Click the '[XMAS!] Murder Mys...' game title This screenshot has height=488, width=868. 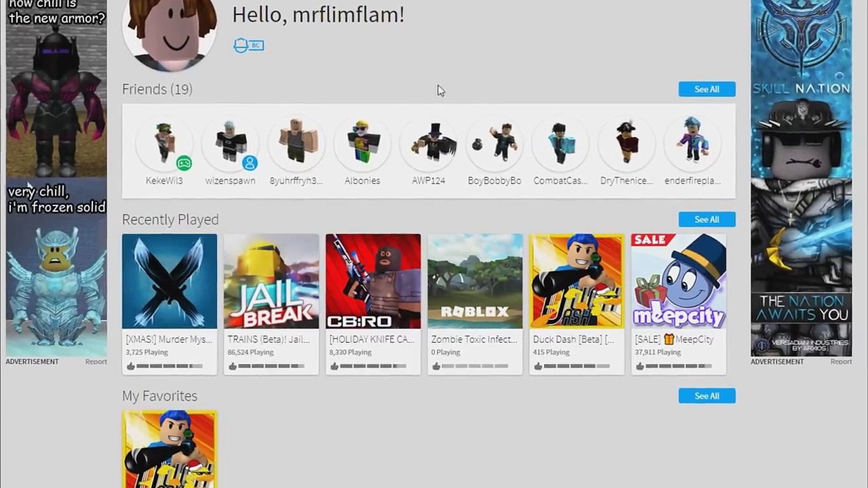pyautogui.click(x=169, y=340)
